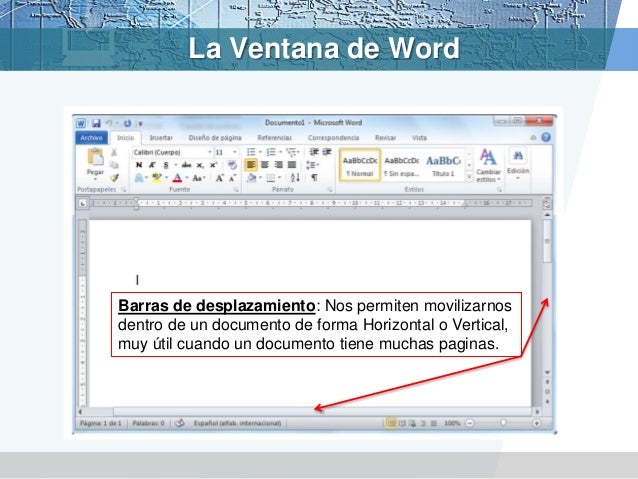Toggle italic (K) formatting
The width and height of the screenshot is (638, 479).
(x=152, y=165)
